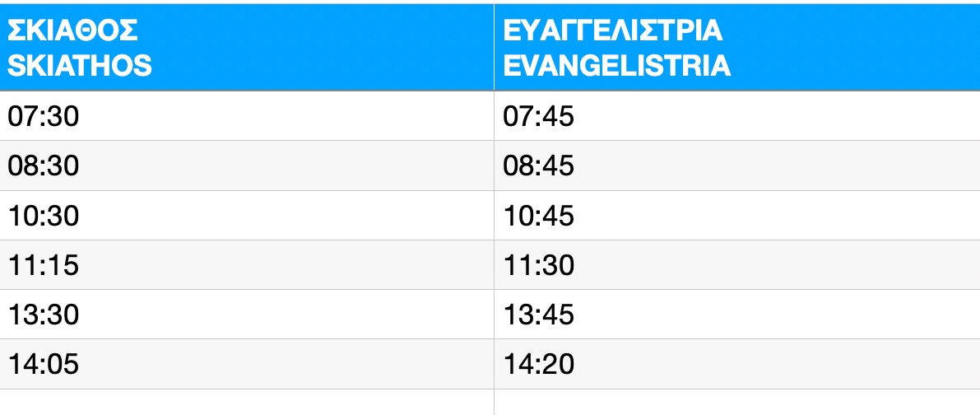Screen dimensions: 980x415
Task: Select the 11:15 Skiathos departure cell
Action: (x=247, y=265)
